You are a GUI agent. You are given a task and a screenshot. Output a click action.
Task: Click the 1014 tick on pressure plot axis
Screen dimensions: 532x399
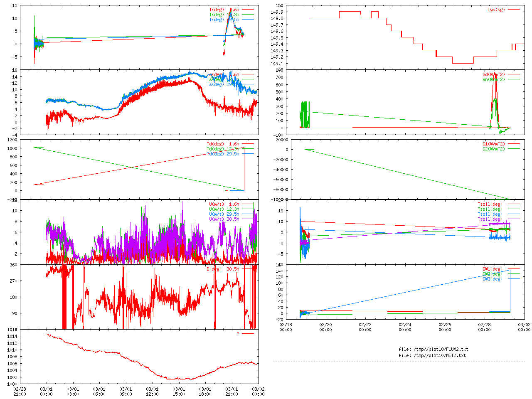[x=12, y=336]
